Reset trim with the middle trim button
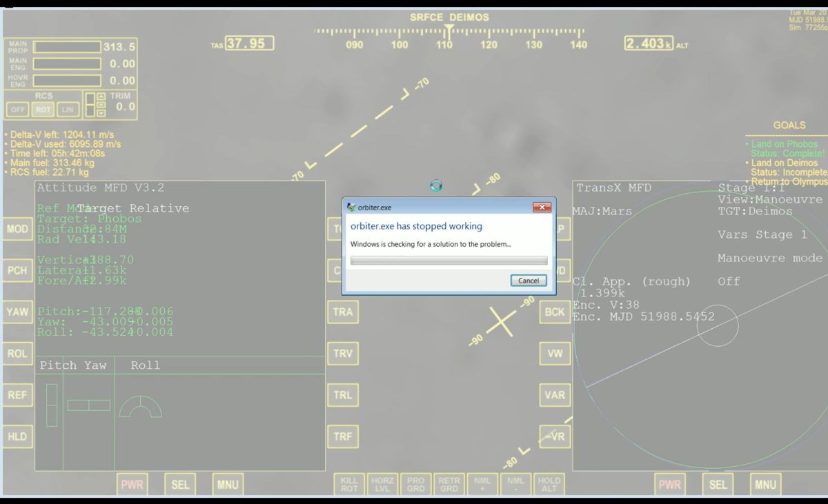 pyautogui.click(x=101, y=104)
